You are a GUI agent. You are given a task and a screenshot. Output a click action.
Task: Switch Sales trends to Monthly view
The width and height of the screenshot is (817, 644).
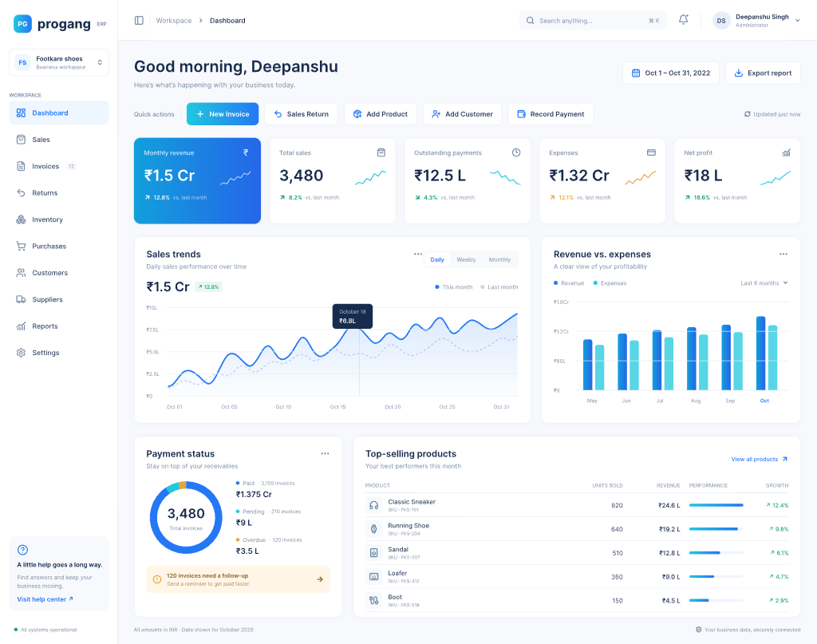coord(499,259)
